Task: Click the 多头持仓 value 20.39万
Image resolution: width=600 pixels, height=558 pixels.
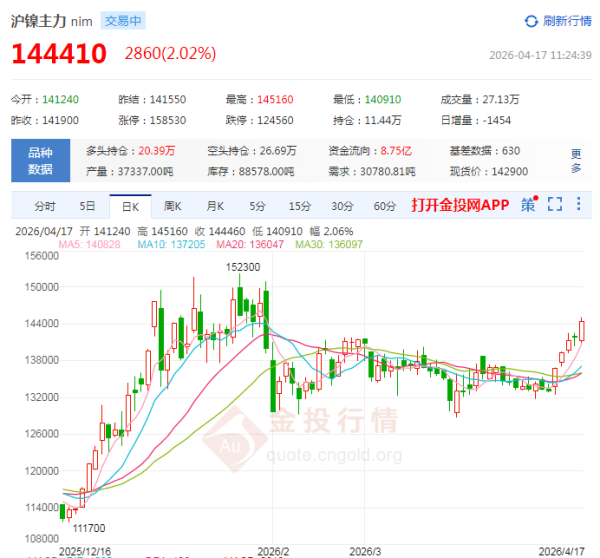Action: 157,151
